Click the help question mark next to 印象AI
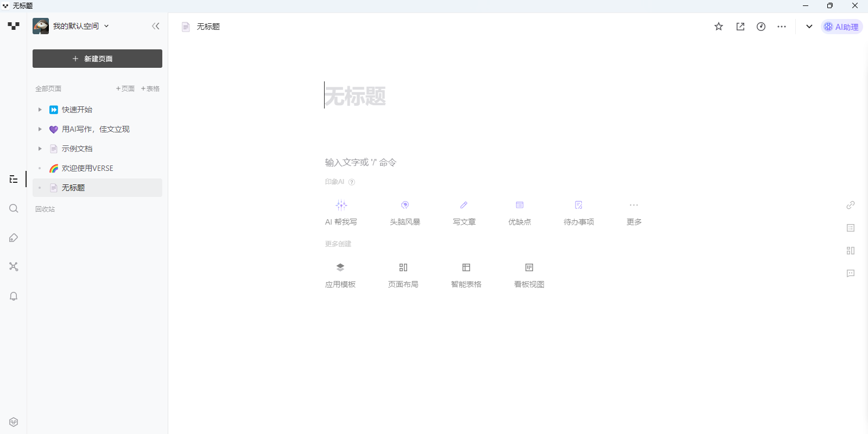The height and width of the screenshot is (434, 868). point(352,182)
